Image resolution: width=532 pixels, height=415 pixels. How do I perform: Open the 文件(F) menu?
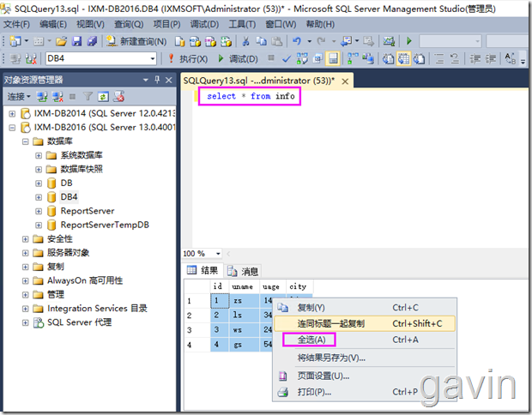(x=16, y=24)
